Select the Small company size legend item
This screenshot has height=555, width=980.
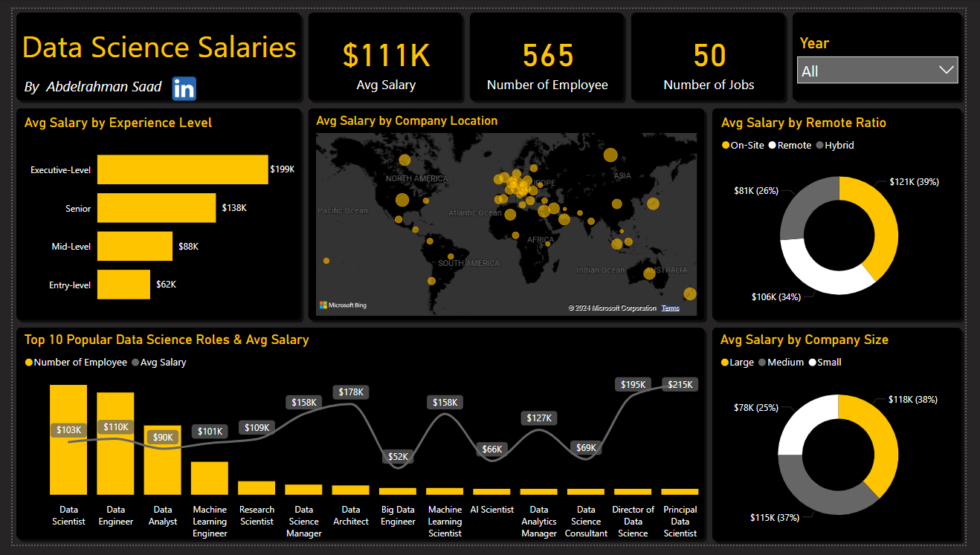pos(825,363)
